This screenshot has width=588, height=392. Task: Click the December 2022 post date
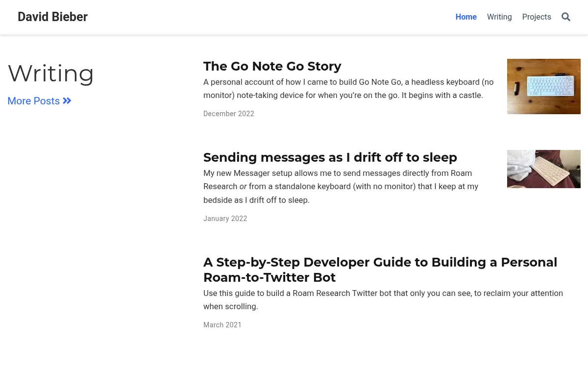[229, 114]
